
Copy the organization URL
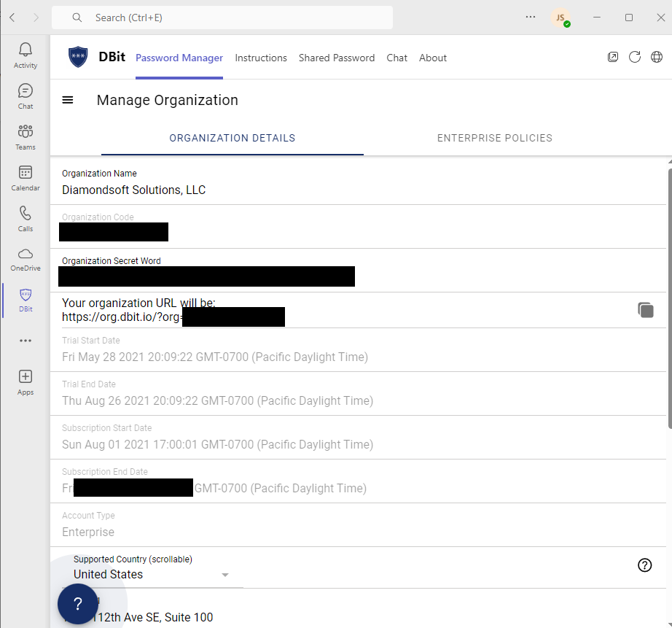[x=646, y=310]
